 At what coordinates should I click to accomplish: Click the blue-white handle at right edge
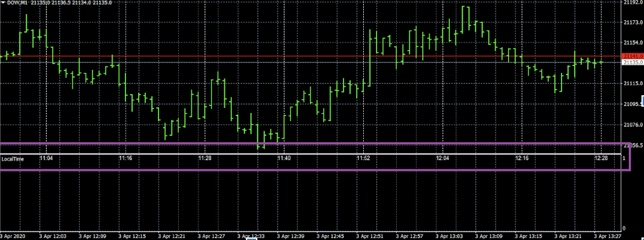pyautogui.click(x=642, y=100)
